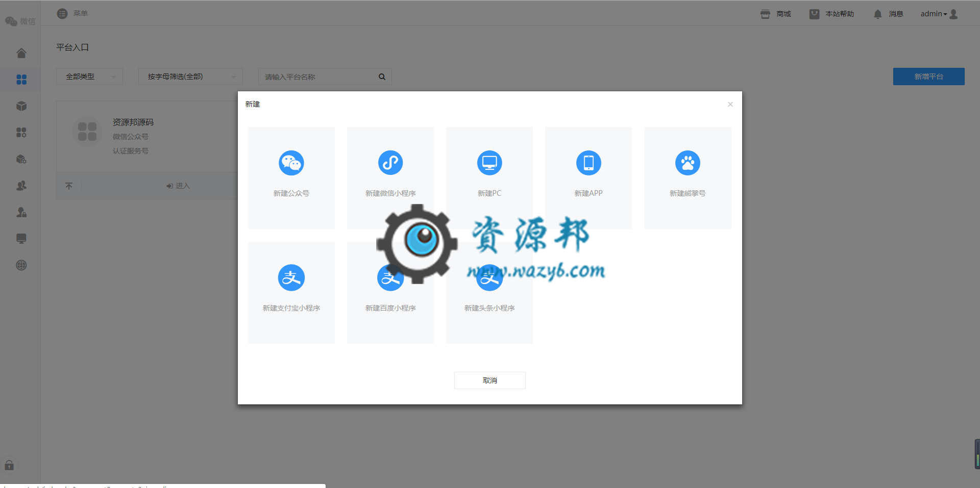Open the cube-with-gear icon in sidebar

(x=21, y=159)
